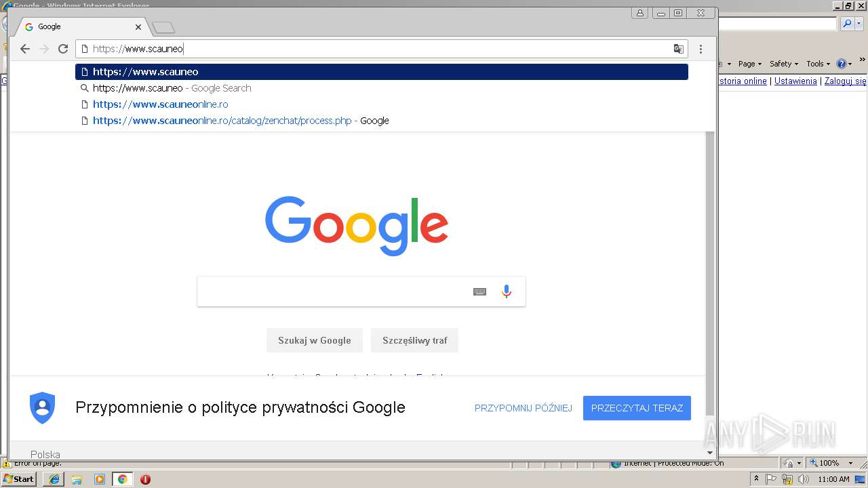This screenshot has height=488, width=868.
Task: Click the Chrome back arrow
Action: [x=25, y=49]
